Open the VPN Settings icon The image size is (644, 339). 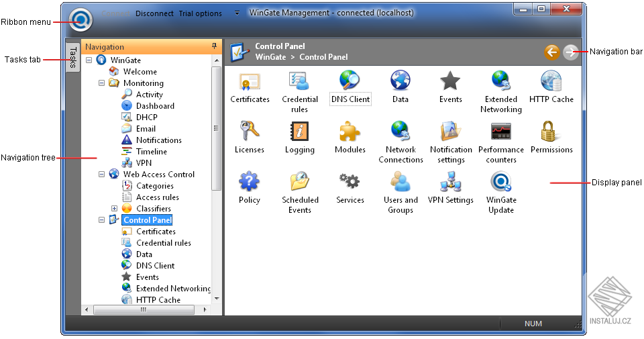pyautogui.click(x=450, y=181)
